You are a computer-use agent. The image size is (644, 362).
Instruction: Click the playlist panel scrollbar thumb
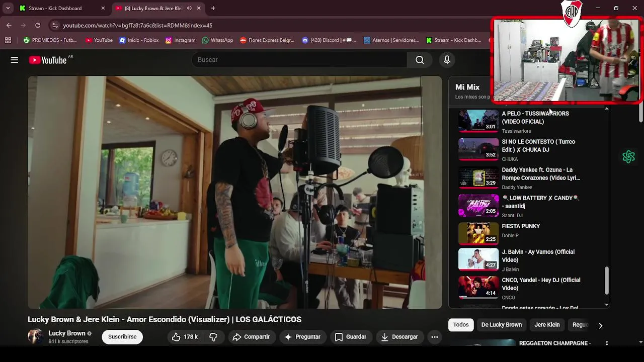(x=606, y=281)
